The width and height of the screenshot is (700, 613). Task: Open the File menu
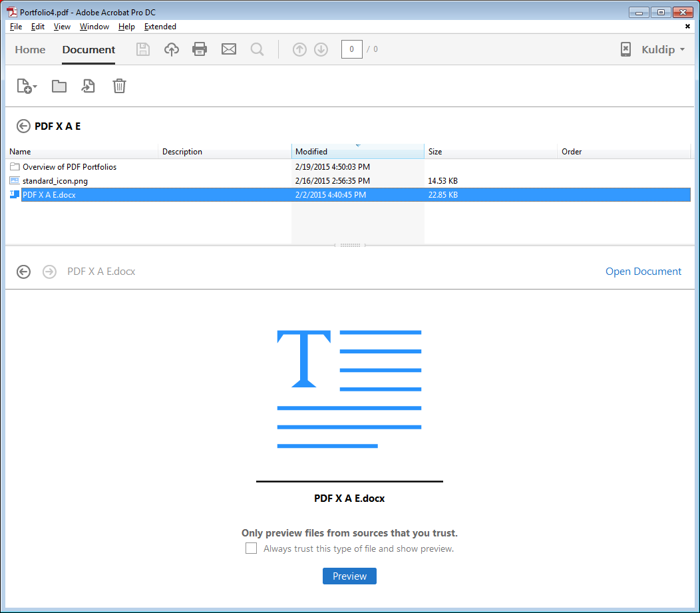15,27
